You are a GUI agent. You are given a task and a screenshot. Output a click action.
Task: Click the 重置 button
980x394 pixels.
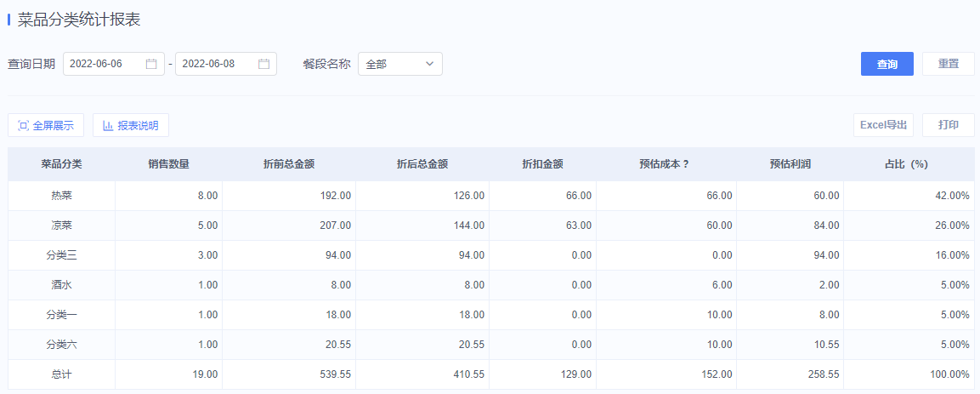pos(948,64)
